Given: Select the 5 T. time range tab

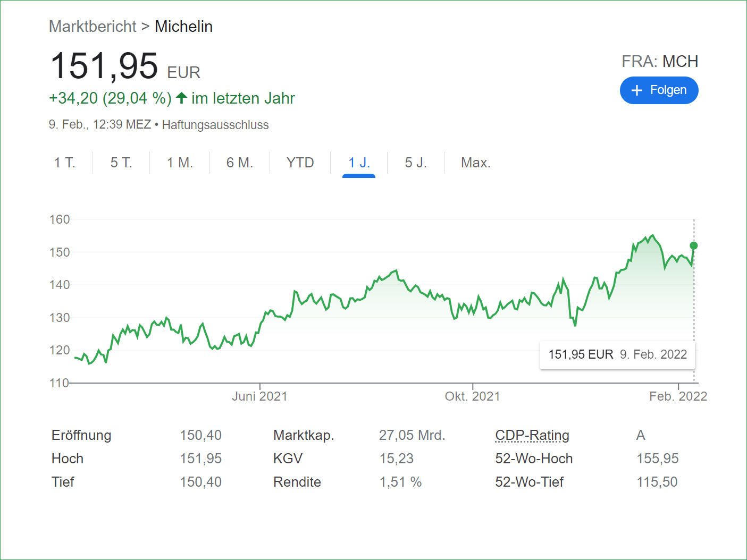Looking at the screenshot, I should pyautogui.click(x=121, y=163).
